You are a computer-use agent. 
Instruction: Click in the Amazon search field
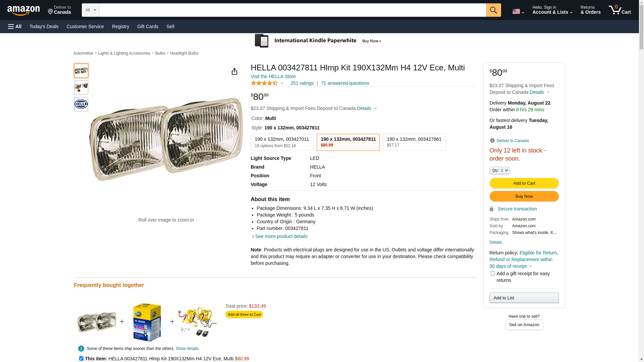(x=292, y=10)
